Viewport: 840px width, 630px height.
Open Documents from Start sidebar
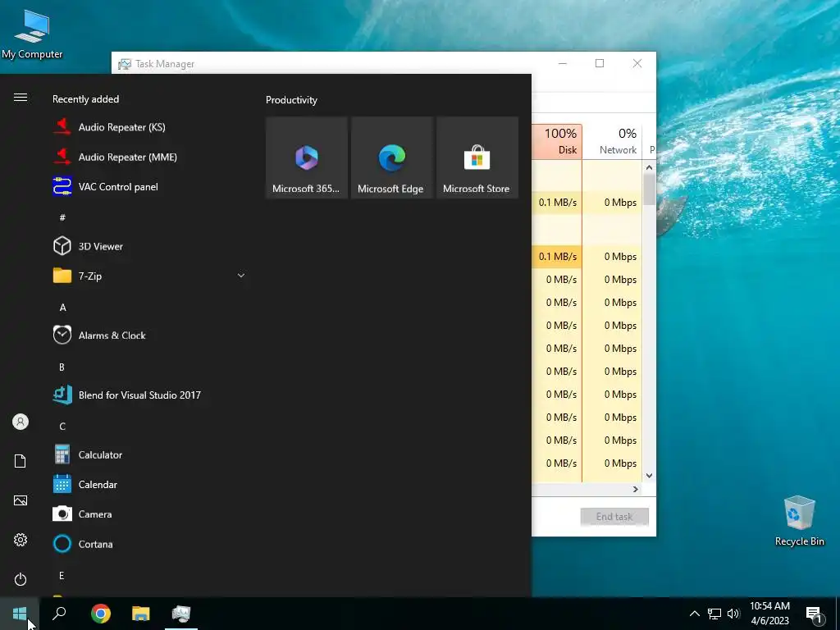point(21,461)
